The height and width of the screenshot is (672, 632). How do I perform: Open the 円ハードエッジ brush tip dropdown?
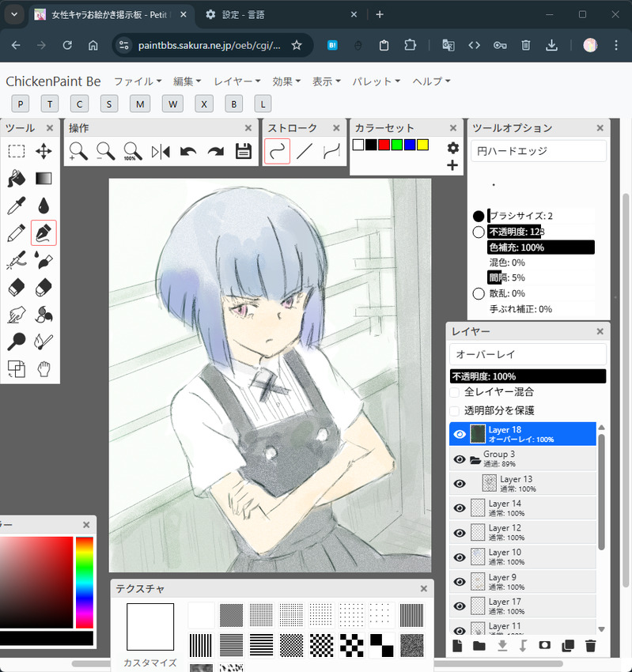(539, 151)
